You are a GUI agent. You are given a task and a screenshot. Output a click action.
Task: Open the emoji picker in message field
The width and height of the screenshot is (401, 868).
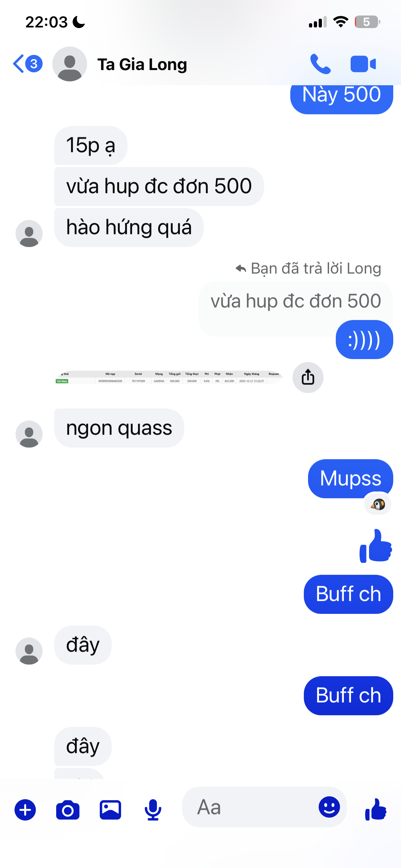point(329,807)
